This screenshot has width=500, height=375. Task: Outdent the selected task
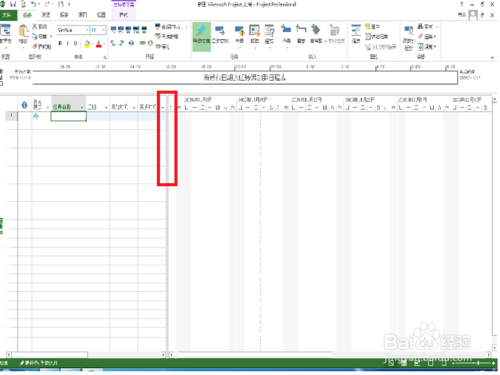point(113,43)
